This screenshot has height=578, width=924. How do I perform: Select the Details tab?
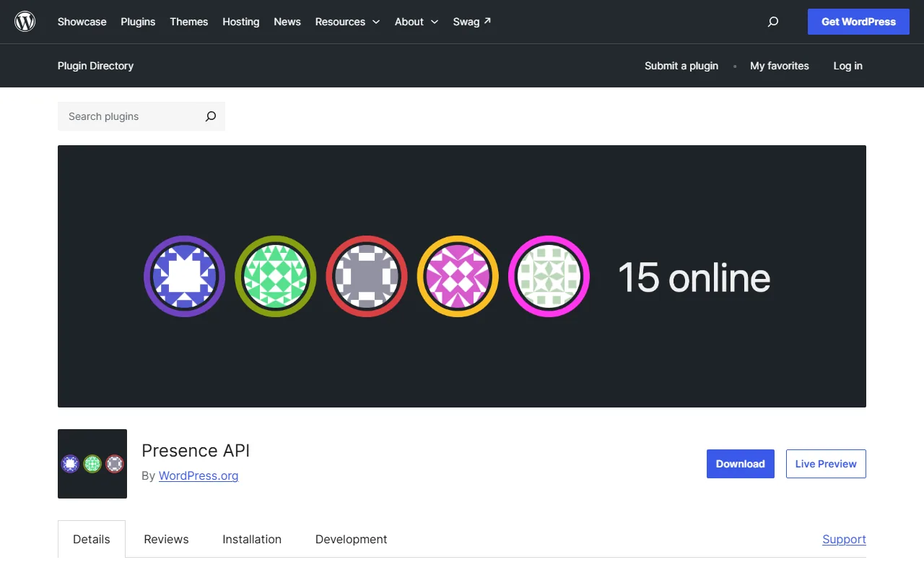tap(92, 539)
